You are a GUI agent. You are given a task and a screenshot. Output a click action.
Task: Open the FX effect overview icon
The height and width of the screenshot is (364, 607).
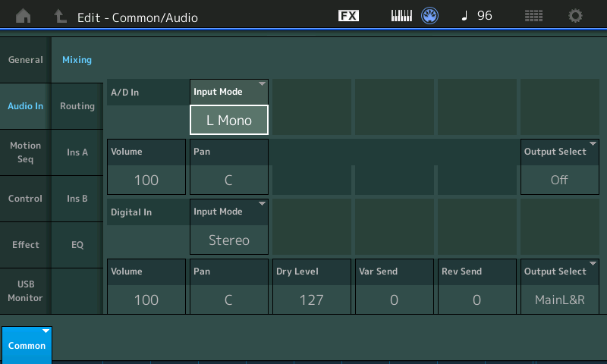(x=348, y=16)
